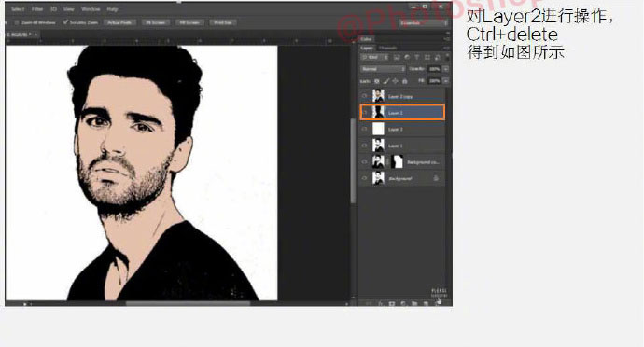Click the lock all padlock icon
Image resolution: width=644 pixels, height=347 pixels.
click(404, 81)
